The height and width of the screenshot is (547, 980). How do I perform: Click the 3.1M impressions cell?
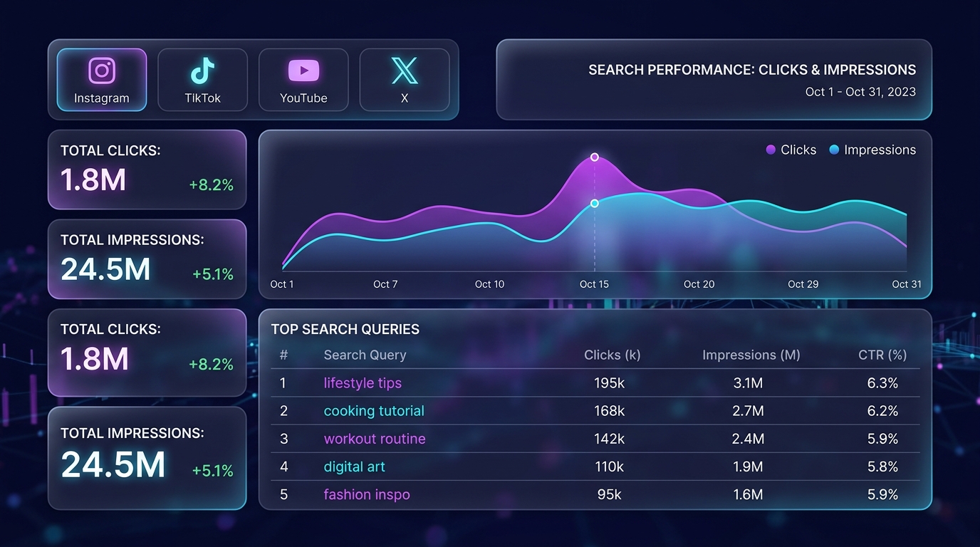(x=748, y=383)
